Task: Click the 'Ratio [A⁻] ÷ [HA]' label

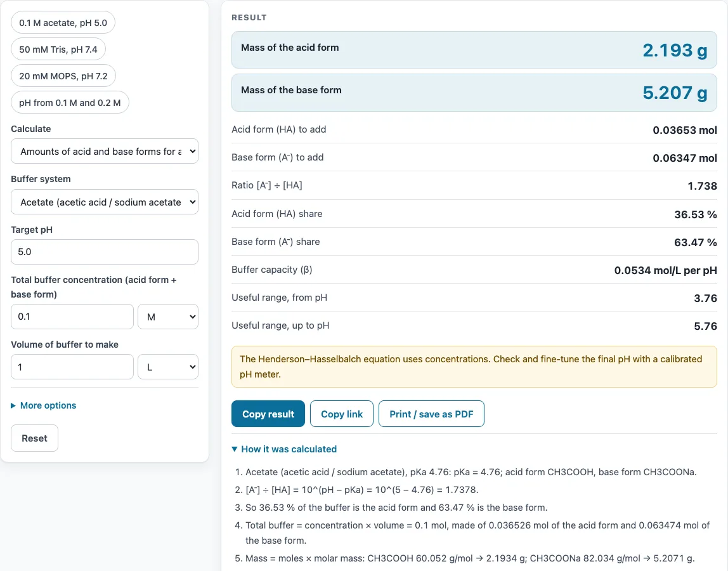Action: coord(267,185)
